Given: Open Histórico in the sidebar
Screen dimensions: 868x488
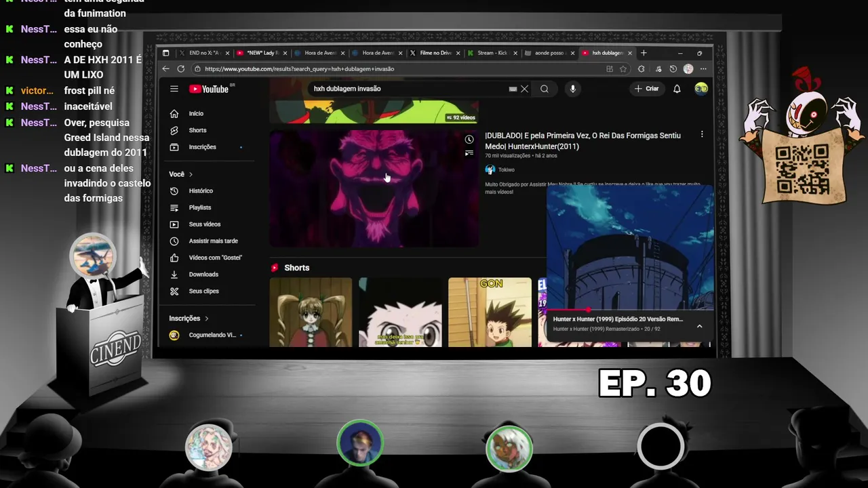Looking at the screenshot, I should pos(201,191).
